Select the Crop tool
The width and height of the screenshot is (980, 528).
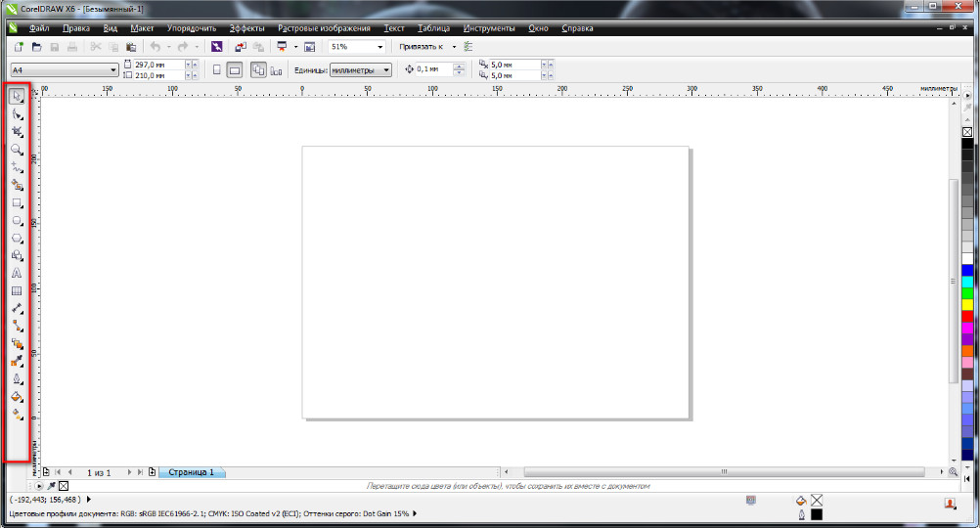(x=17, y=132)
